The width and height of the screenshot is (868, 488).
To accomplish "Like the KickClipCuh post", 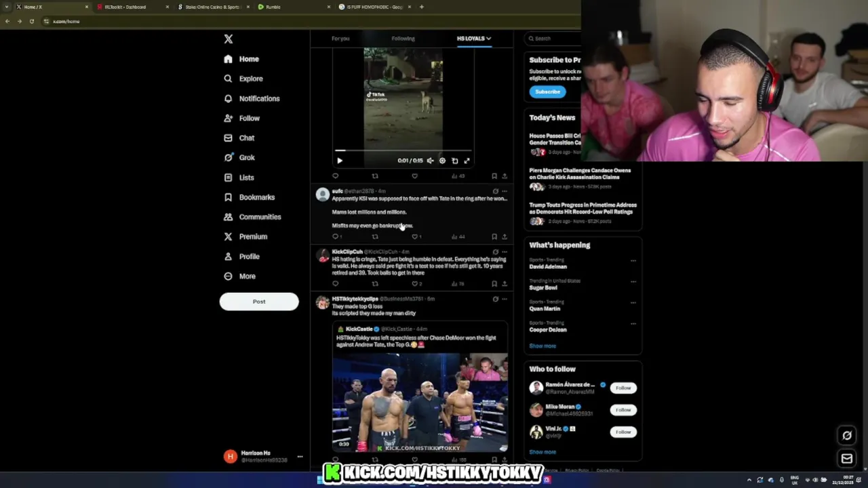I will click(x=416, y=284).
